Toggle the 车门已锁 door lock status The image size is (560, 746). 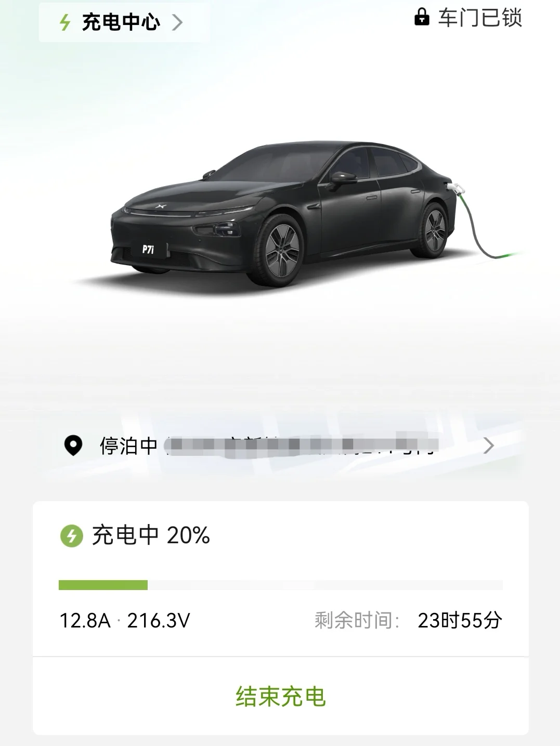(468, 18)
